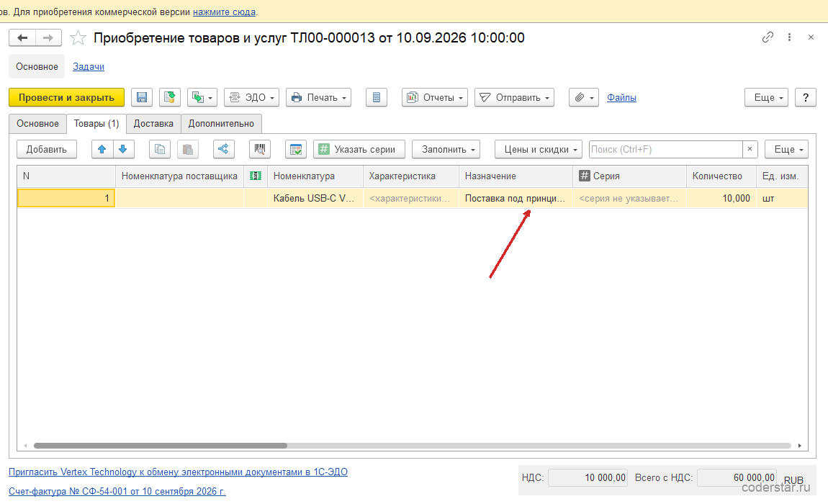Open the Отчеты dropdown
Screen dimensions: 828x504
pyautogui.click(x=435, y=97)
